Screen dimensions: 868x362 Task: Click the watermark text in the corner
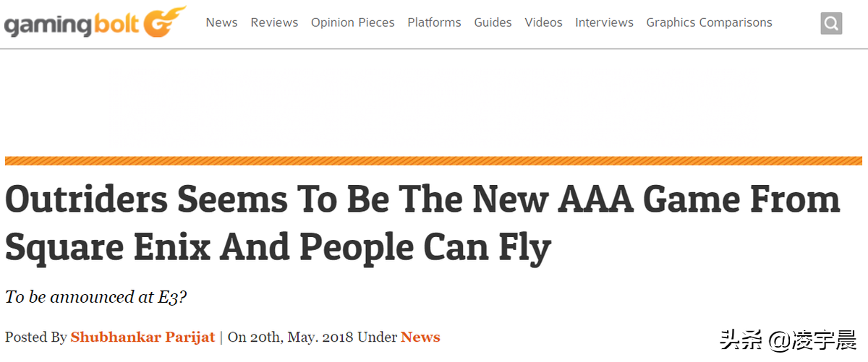[x=788, y=339]
